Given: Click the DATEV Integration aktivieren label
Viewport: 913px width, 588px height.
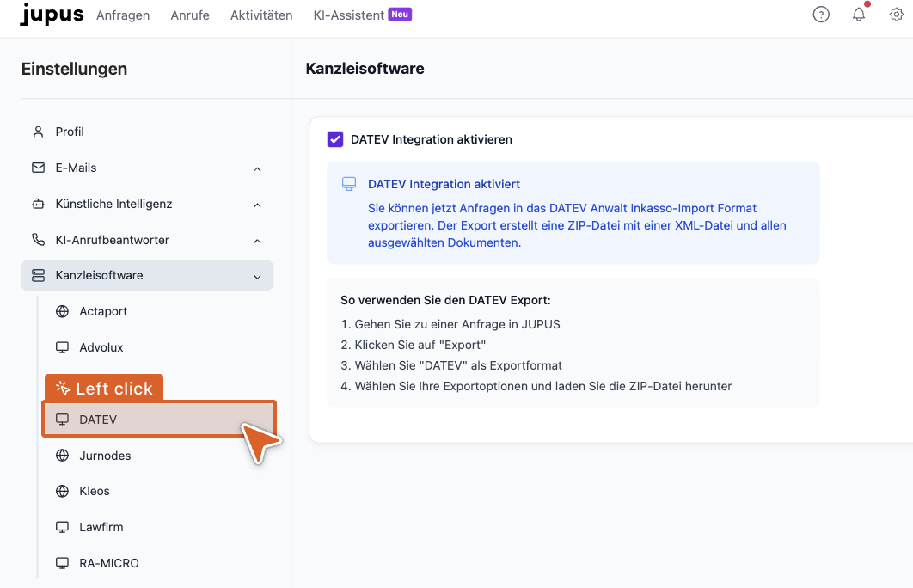Looking at the screenshot, I should point(432,139).
